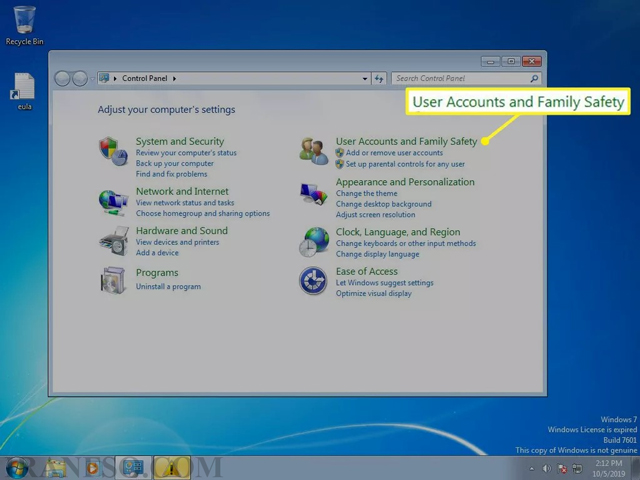The height and width of the screenshot is (480, 640).
Task: Open warning sign taskbar item
Action: tap(172, 468)
